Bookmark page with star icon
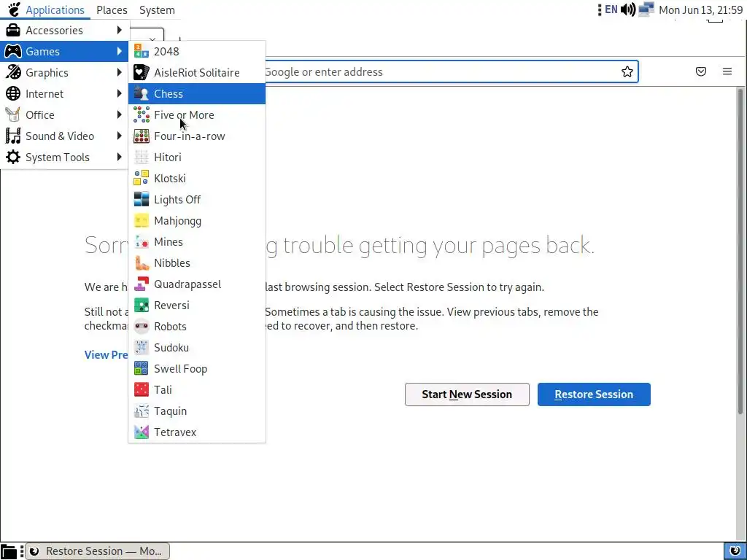The image size is (747, 560). tap(627, 72)
